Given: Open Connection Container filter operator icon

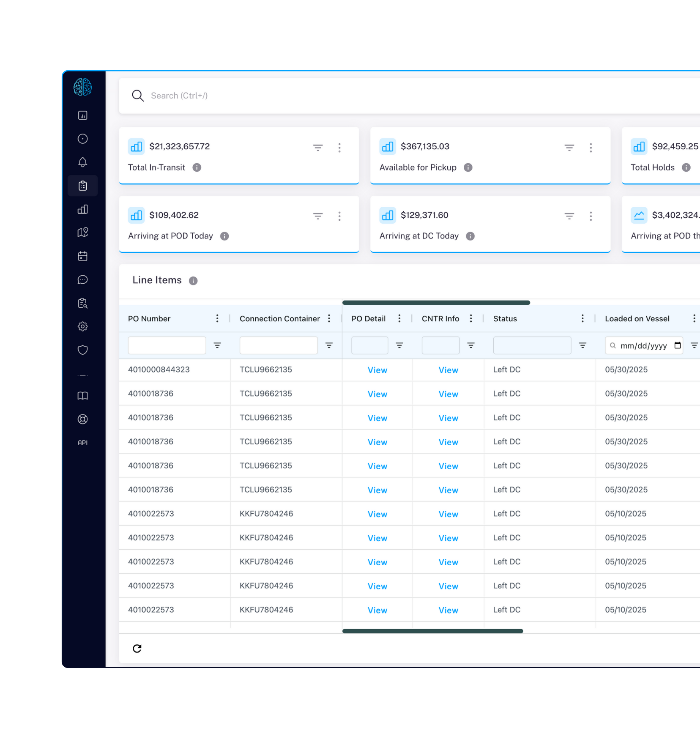Looking at the screenshot, I should 329,345.
